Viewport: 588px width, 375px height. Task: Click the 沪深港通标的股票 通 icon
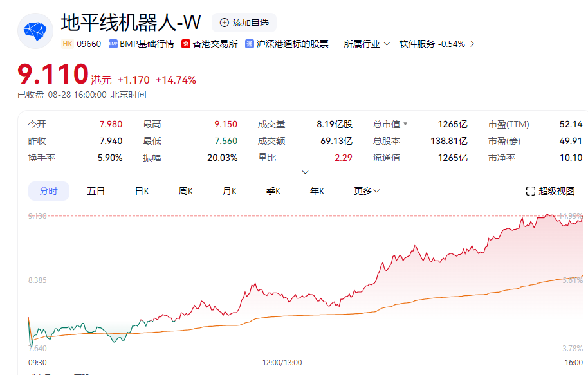250,44
